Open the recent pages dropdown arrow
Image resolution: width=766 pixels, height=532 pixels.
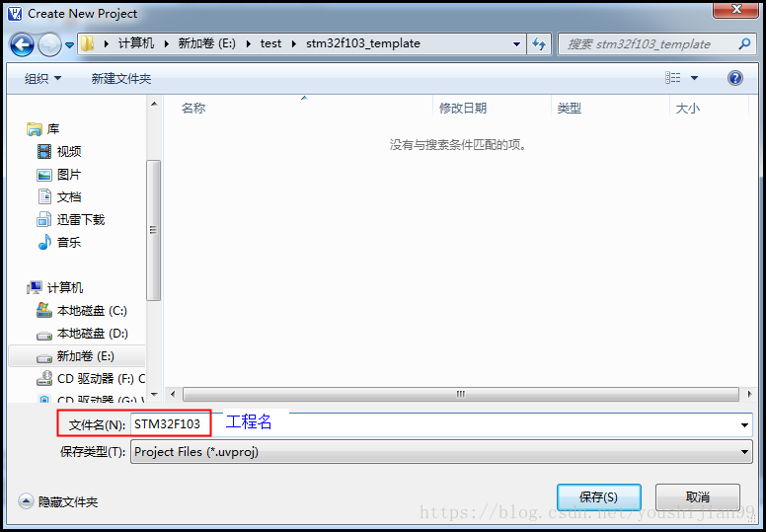point(69,45)
